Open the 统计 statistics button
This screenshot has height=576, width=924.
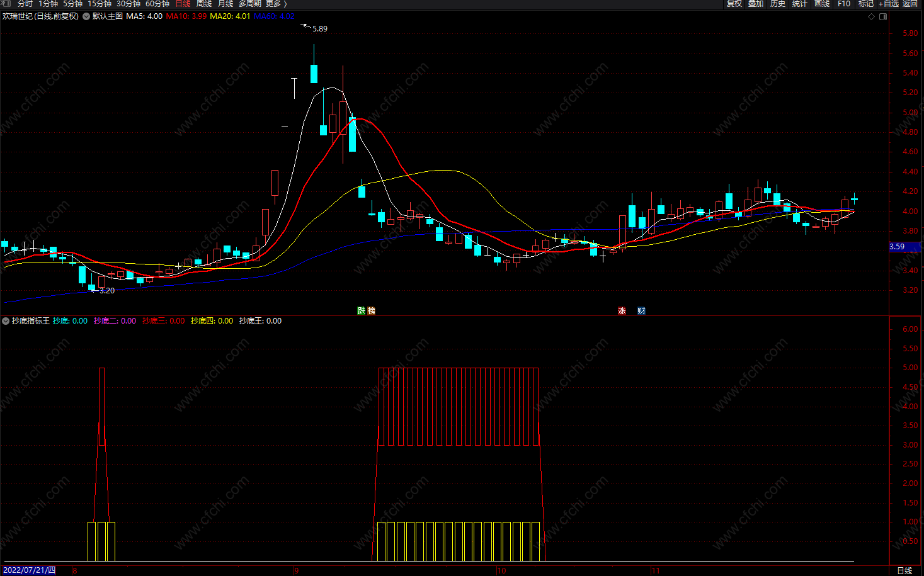click(800, 4)
